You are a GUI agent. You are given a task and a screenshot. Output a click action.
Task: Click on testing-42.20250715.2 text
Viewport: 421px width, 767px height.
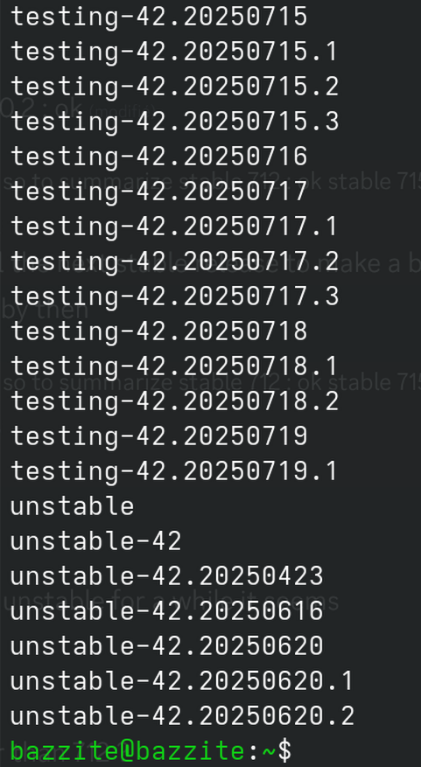click(x=175, y=87)
